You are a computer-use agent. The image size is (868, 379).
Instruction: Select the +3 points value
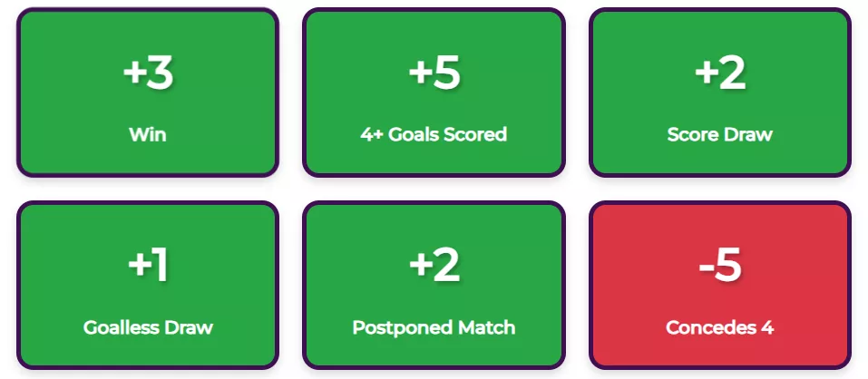[x=148, y=73]
